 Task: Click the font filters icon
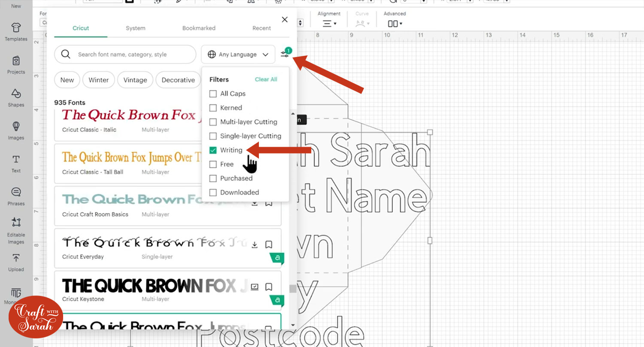tap(285, 54)
